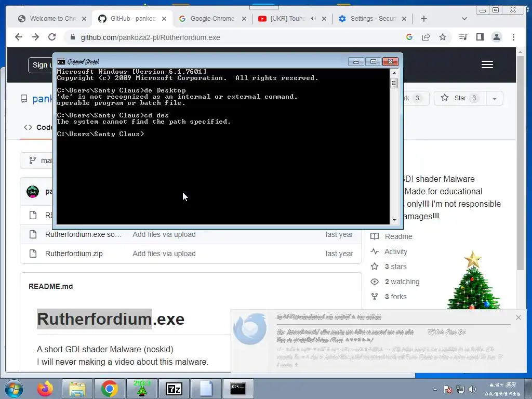The image size is (532, 399).
Task: Open Firefox from taskbar
Action: (x=46, y=389)
